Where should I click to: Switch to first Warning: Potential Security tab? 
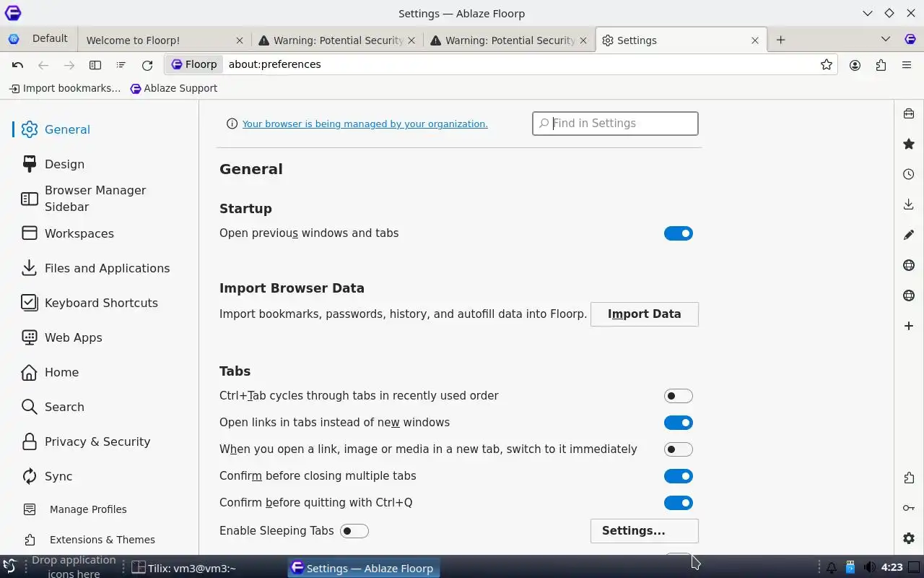(x=336, y=40)
